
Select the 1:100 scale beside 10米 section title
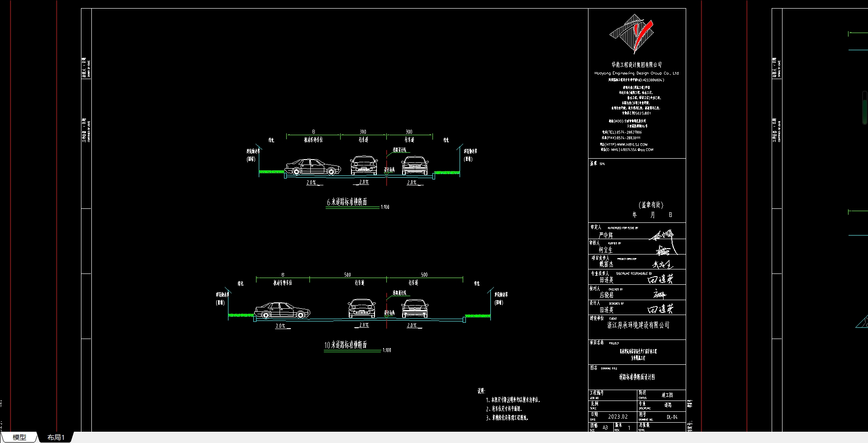(x=387, y=350)
